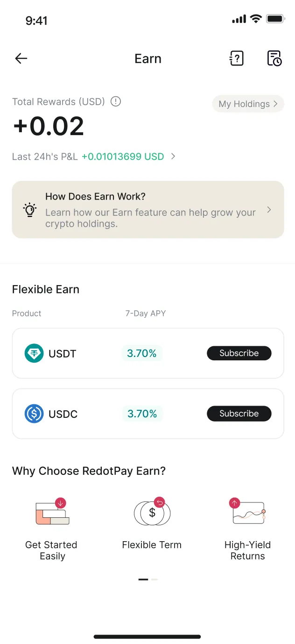This screenshot has width=295, height=644.
Task: Open My Holdings pill
Action: 248,104
